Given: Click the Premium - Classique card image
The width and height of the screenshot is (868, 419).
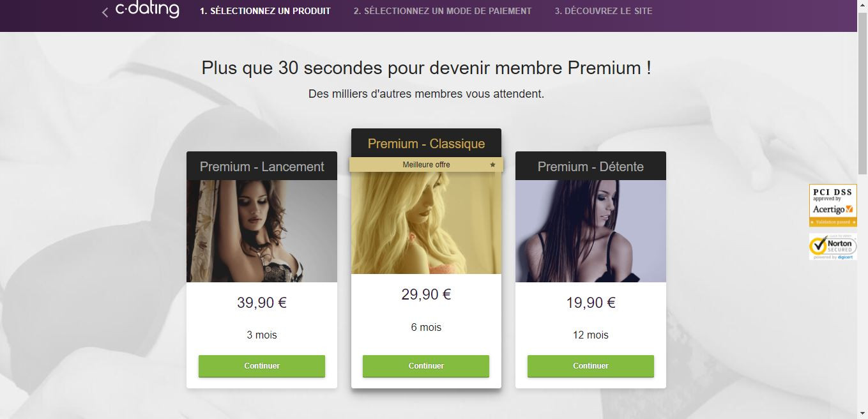Looking at the screenshot, I should (x=426, y=223).
